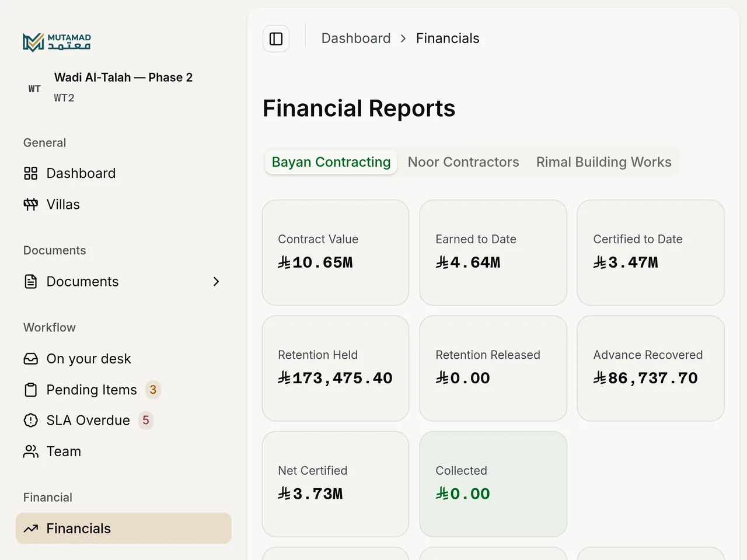Switch to the Rimal Building Works tab
747x560 pixels.
pos(604,162)
